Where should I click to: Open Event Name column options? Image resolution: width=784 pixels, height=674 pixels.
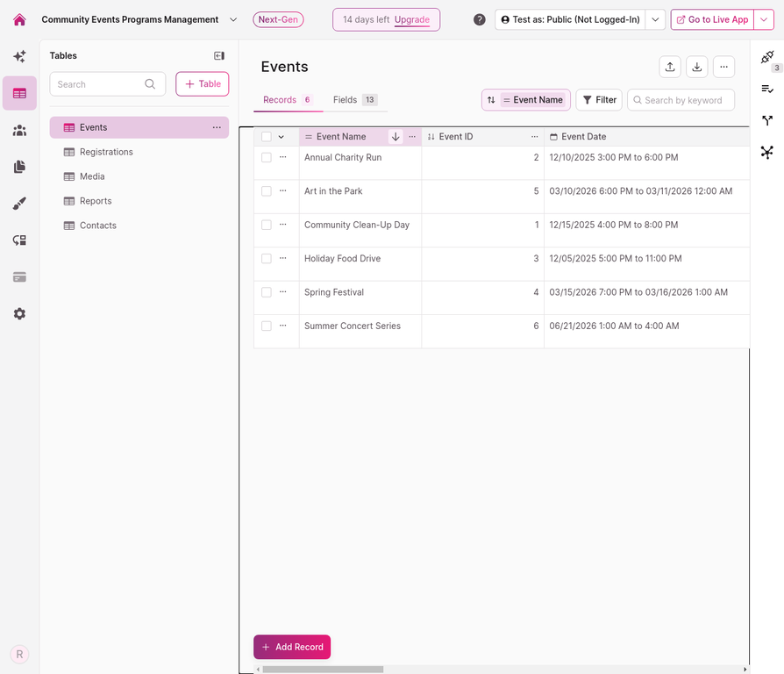(x=412, y=137)
